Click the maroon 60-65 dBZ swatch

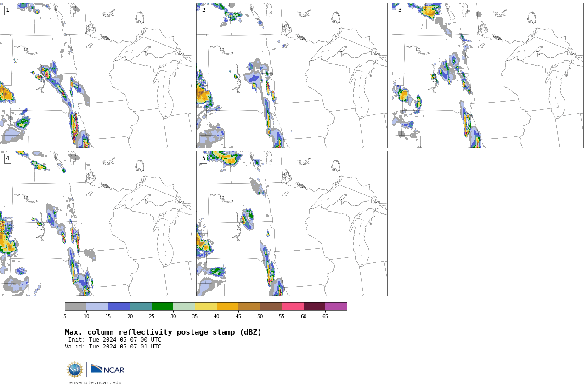(314, 307)
